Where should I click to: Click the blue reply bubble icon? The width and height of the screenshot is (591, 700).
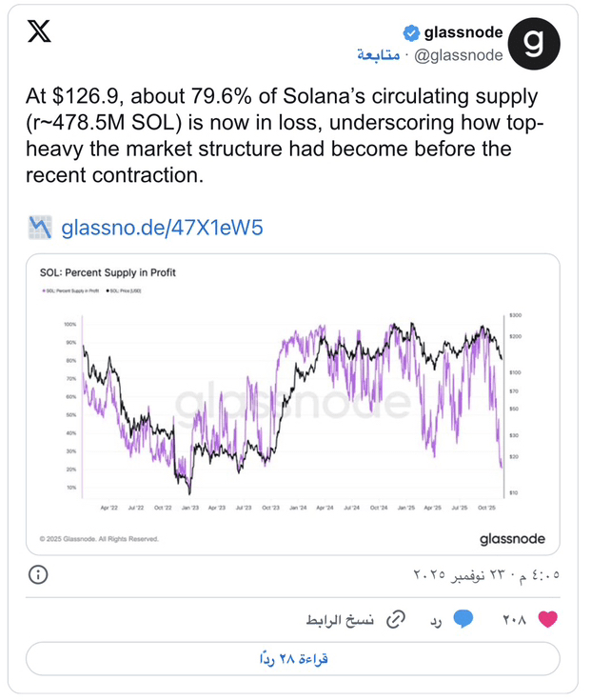pyautogui.click(x=463, y=619)
